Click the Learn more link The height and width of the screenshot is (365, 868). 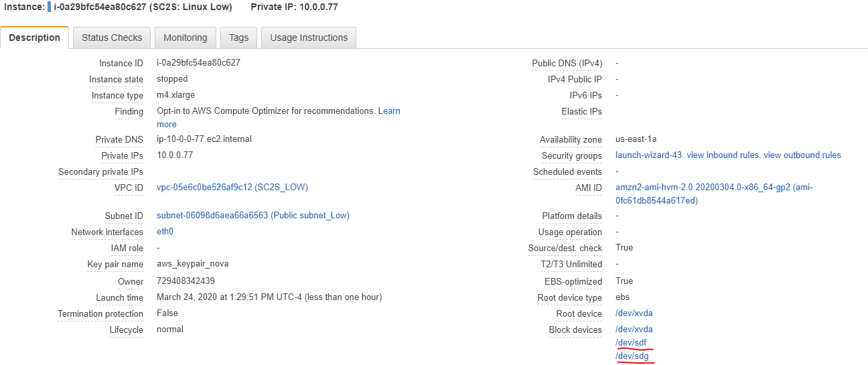[x=389, y=111]
